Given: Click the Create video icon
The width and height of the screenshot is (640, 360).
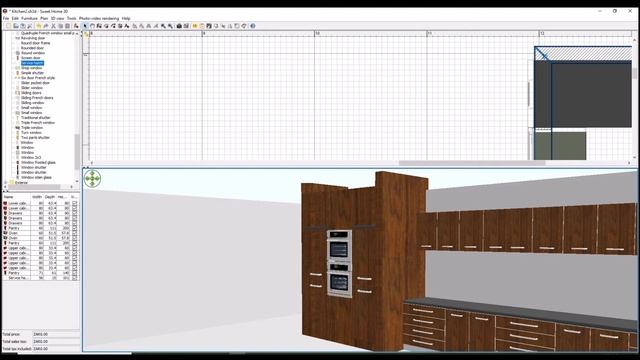Looking at the screenshot, I should point(186,26).
